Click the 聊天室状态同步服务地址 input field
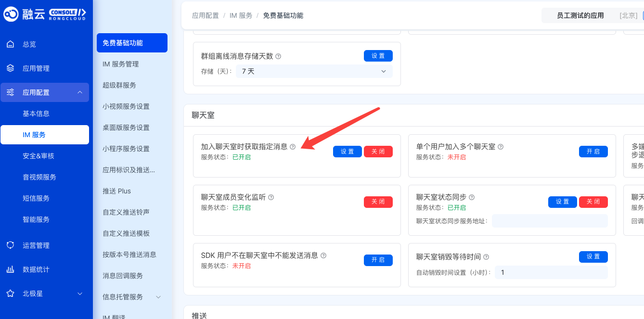The width and height of the screenshot is (644, 319). [550, 221]
